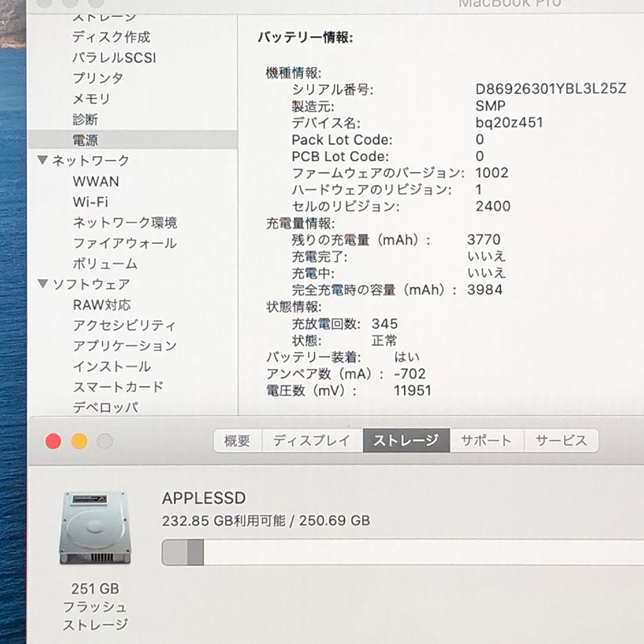Select WWAN in sidebar
This screenshot has height=644, width=644.
[x=96, y=181]
